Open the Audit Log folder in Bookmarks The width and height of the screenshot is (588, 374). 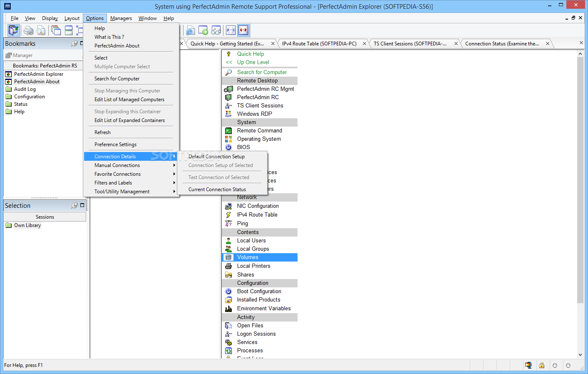[25, 89]
